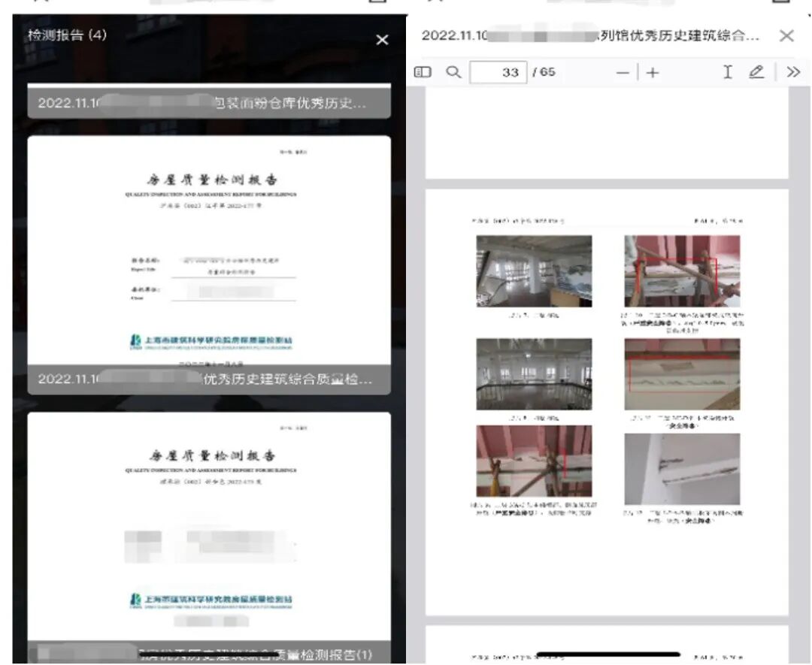
Task: Zoom in with the plus icon
Action: point(653,72)
